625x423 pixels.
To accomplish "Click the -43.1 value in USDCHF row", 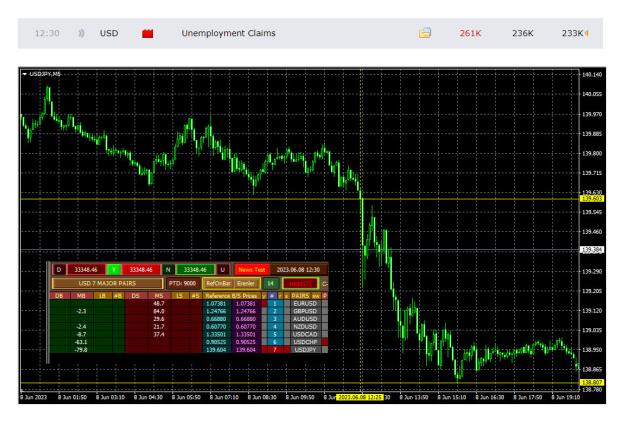I will click(81, 342).
